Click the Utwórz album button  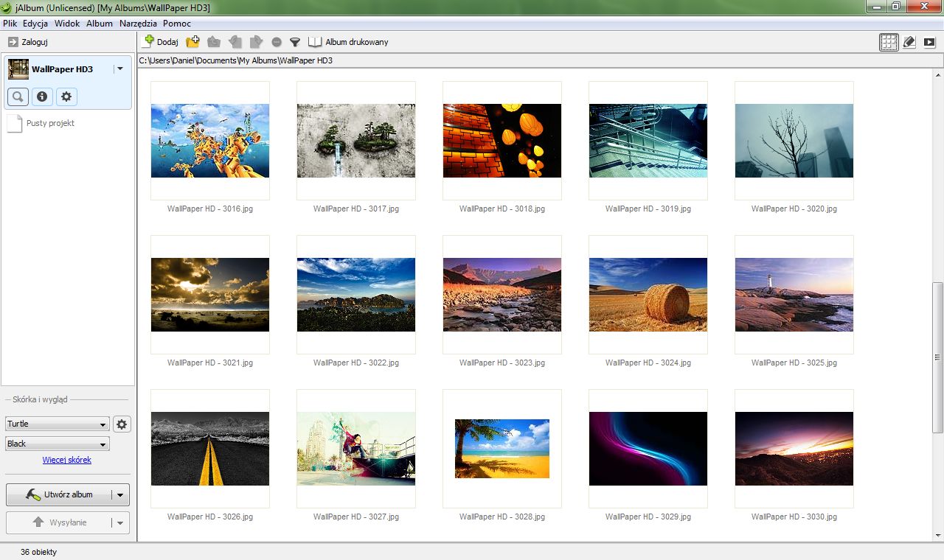pos(59,494)
